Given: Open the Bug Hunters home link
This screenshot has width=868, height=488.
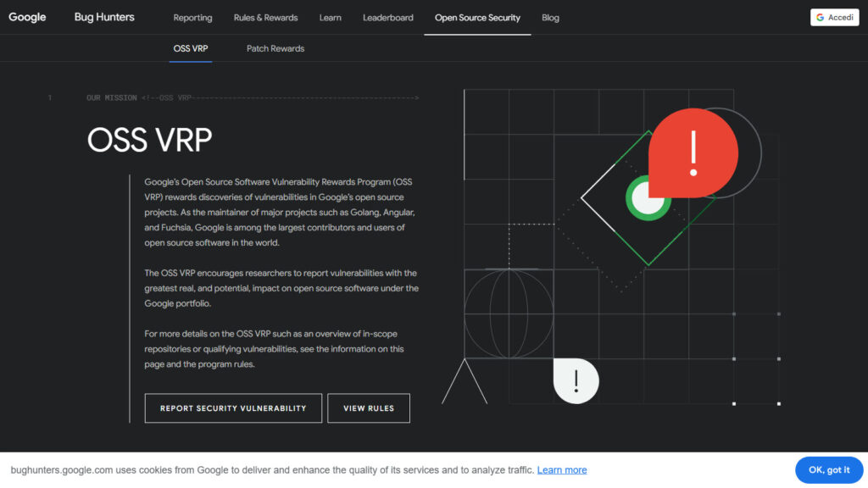Looking at the screenshot, I should coord(104,17).
